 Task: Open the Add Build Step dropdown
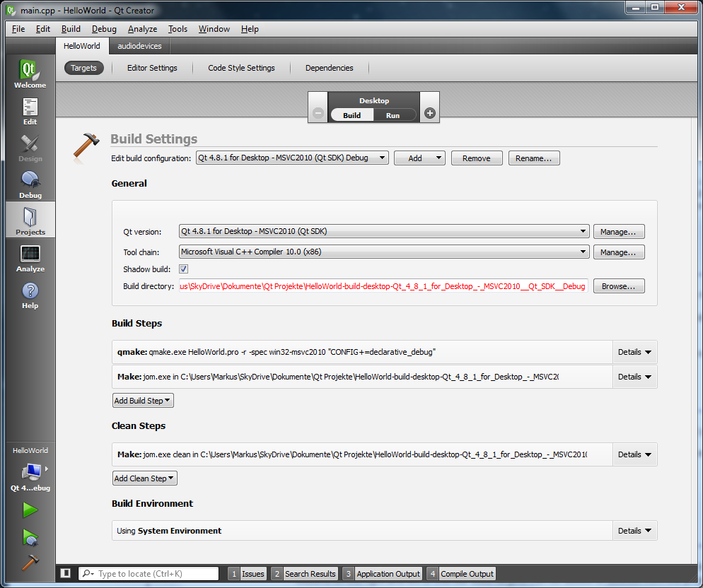143,401
